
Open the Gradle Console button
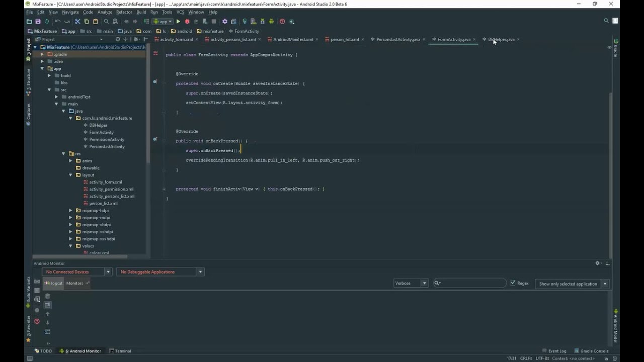591,351
